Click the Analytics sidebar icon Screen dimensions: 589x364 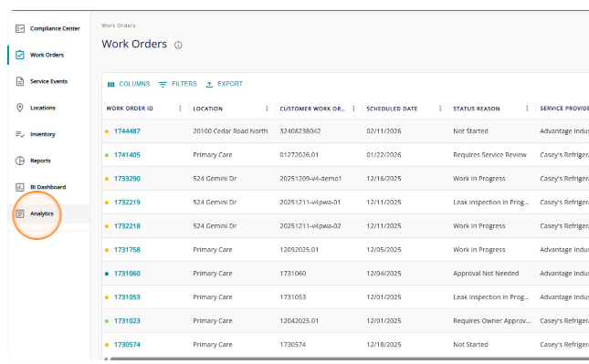[x=20, y=213]
